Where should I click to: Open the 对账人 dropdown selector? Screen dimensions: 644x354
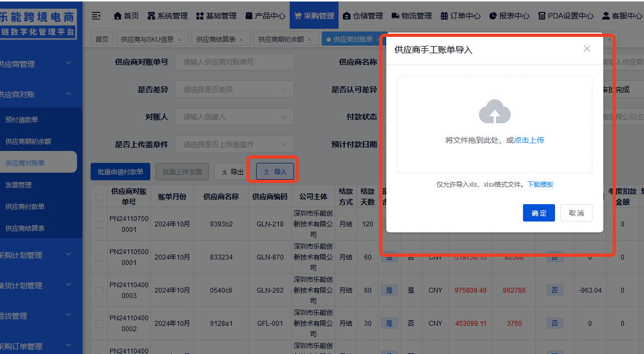tap(234, 116)
